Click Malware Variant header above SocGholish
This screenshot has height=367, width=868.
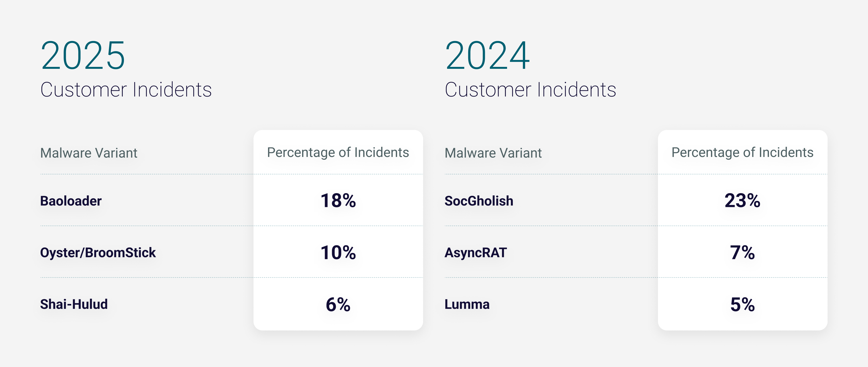(x=493, y=153)
